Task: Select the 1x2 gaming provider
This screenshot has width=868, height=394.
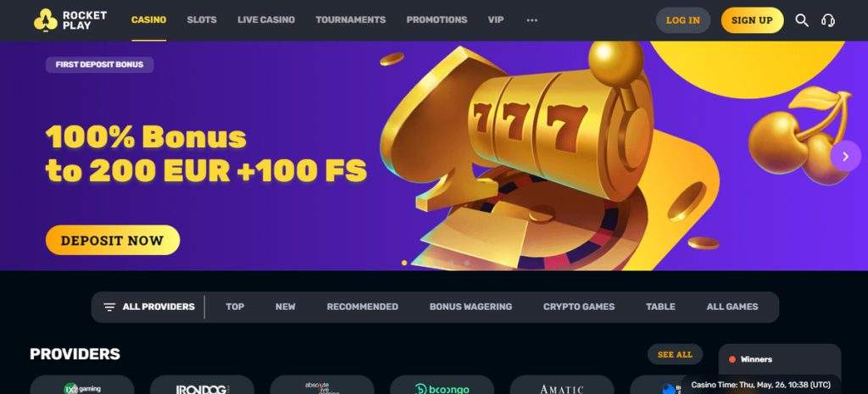Action: tap(82, 386)
